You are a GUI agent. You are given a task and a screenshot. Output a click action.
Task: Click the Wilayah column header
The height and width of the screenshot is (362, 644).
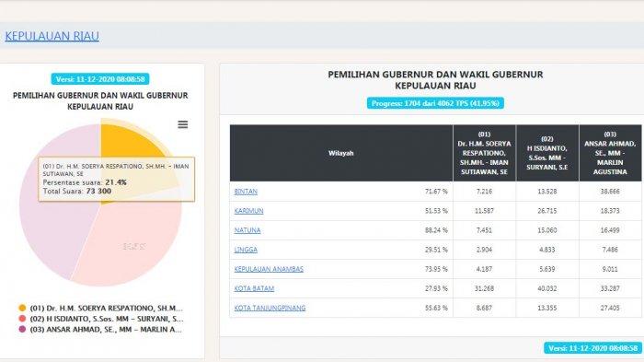[x=341, y=153]
